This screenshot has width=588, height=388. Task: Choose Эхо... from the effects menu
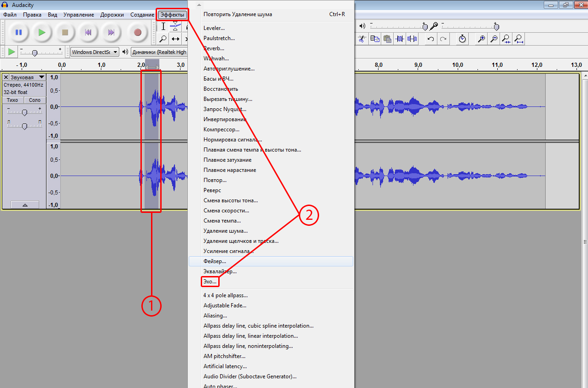210,281
